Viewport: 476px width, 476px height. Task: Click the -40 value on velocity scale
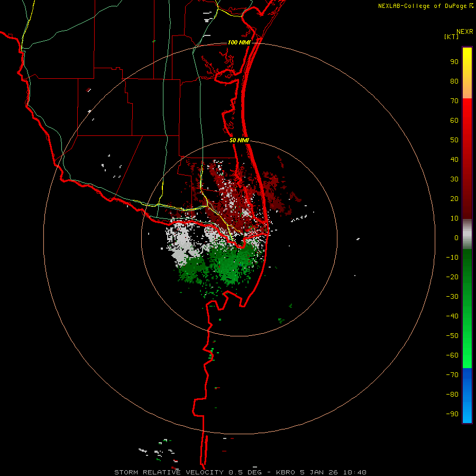pyautogui.click(x=452, y=316)
